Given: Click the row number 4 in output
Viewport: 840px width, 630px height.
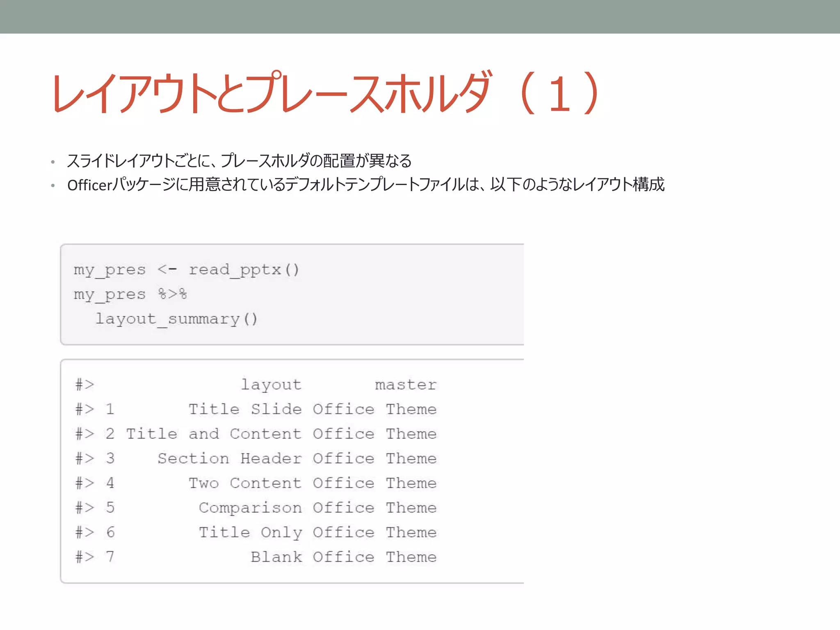Looking at the screenshot, I should (x=110, y=483).
